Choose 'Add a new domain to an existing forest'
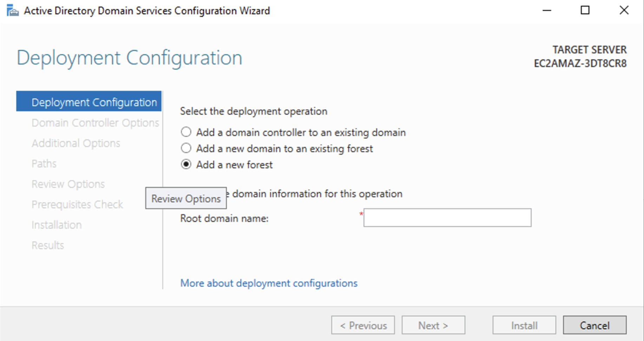The height and width of the screenshot is (341, 644). point(186,148)
